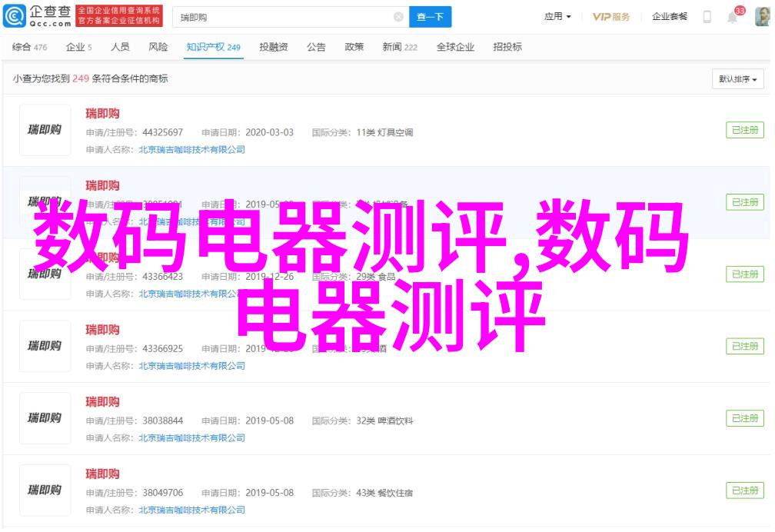The image size is (775, 532).
Task: Switch to the 综合 476 tab
Action: [30, 48]
